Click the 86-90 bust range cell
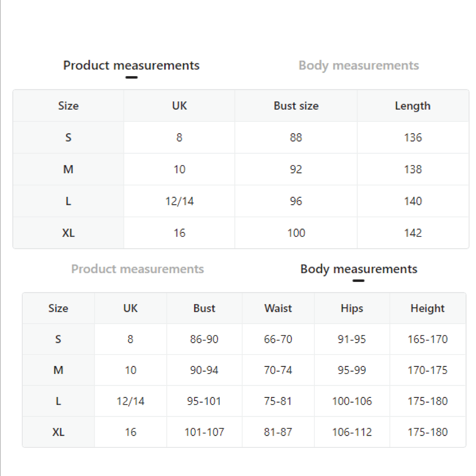 204,339
